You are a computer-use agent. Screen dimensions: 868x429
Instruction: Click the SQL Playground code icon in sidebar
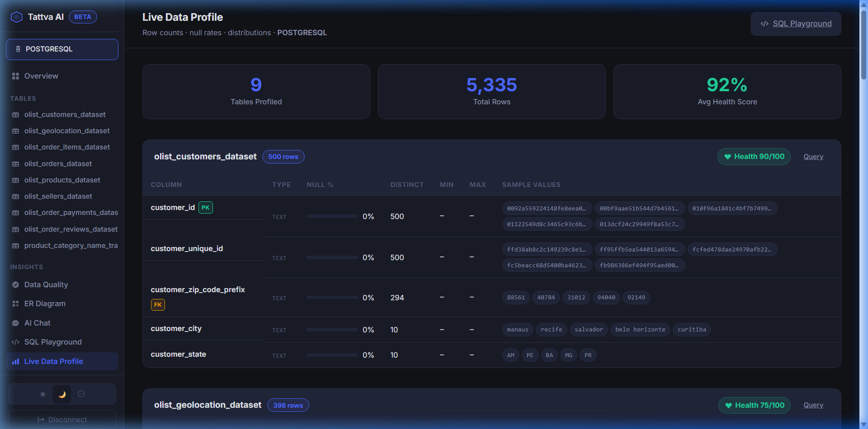15,342
